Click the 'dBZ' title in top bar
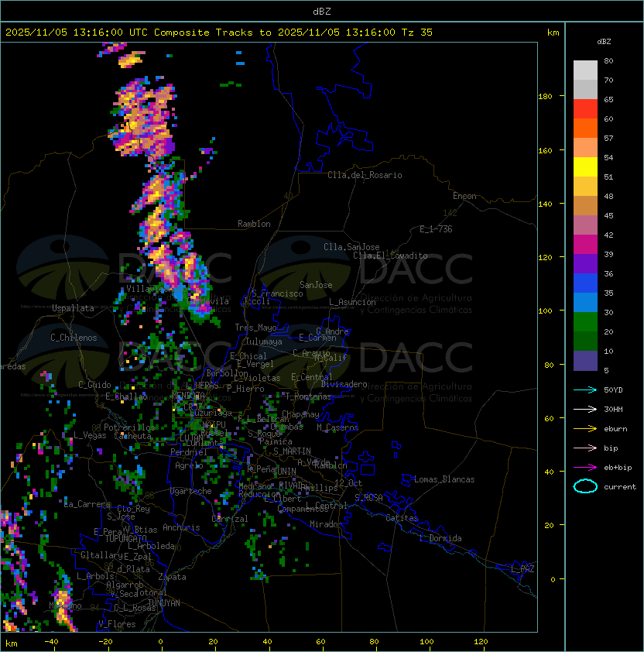 coord(322,11)
